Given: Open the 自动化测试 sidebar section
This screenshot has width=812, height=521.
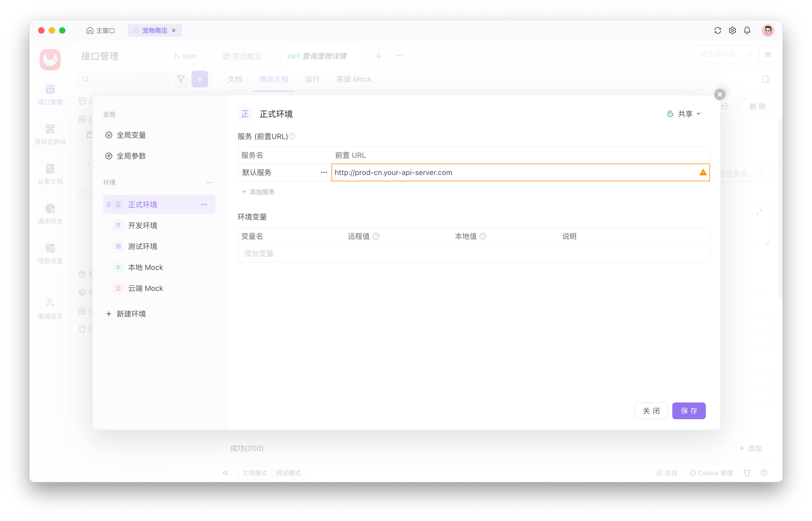Looking at the screenshot, I should 50,134.
